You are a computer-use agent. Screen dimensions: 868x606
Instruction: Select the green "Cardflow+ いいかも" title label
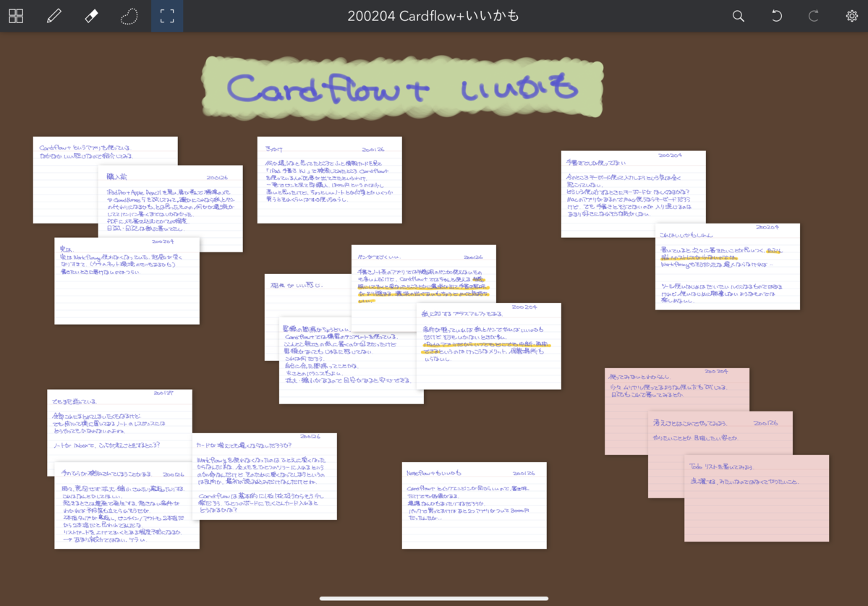coord(402,88)
